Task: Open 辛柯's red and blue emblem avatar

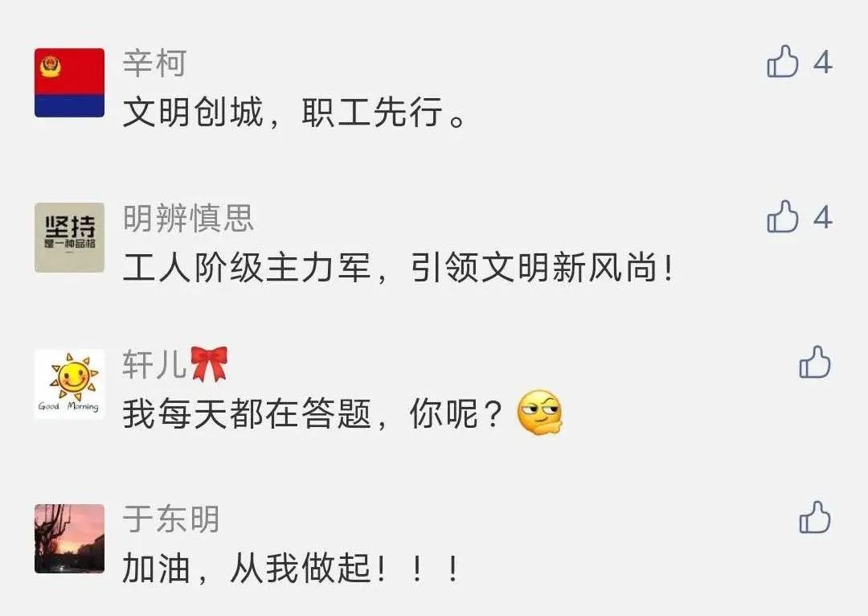Action: point(69,83)
